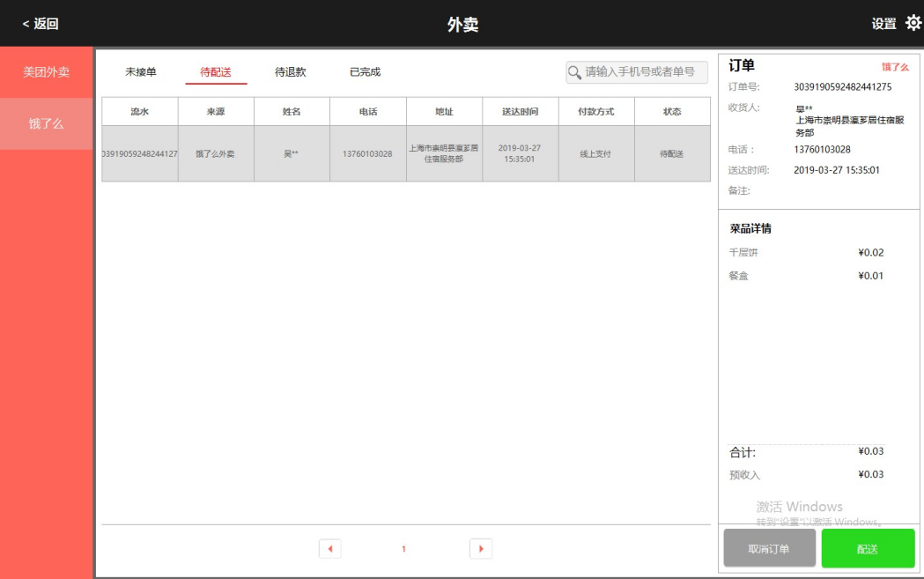Click page number 1 in pagination
Screen dimensions: 924x579
point(404,549)
